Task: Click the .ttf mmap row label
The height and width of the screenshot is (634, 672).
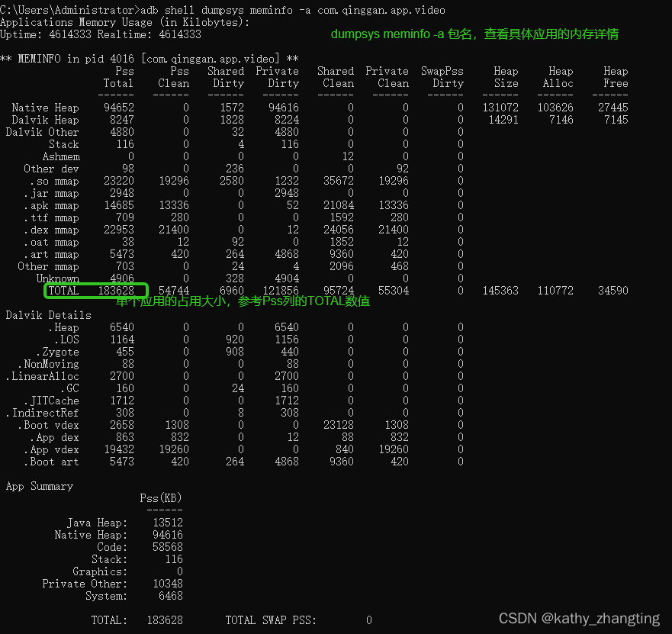Action: (51, 217)
